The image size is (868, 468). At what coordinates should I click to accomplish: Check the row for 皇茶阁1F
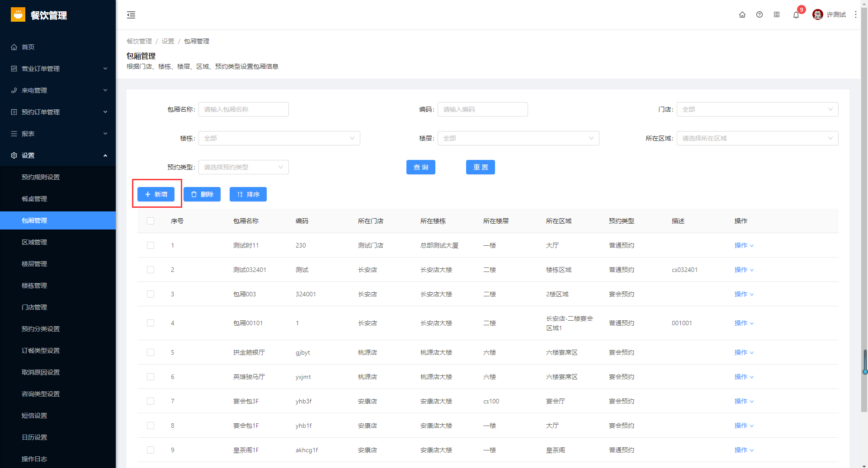click(x=151, y=450)
